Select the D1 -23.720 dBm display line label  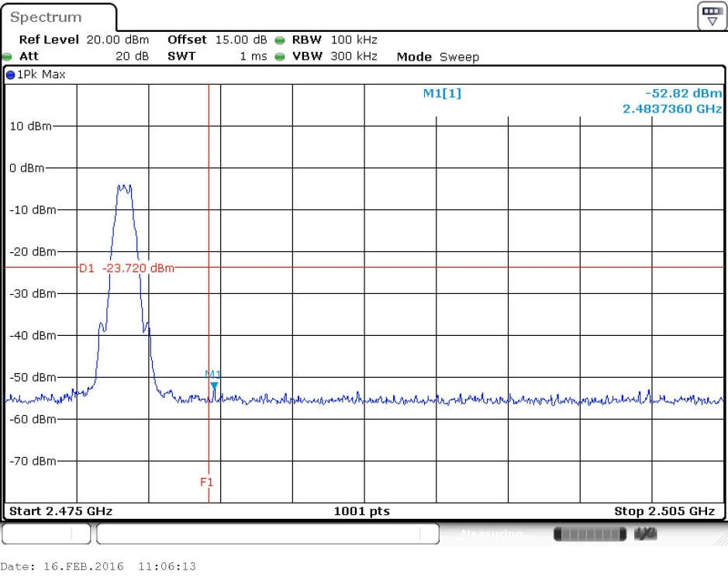126,268
